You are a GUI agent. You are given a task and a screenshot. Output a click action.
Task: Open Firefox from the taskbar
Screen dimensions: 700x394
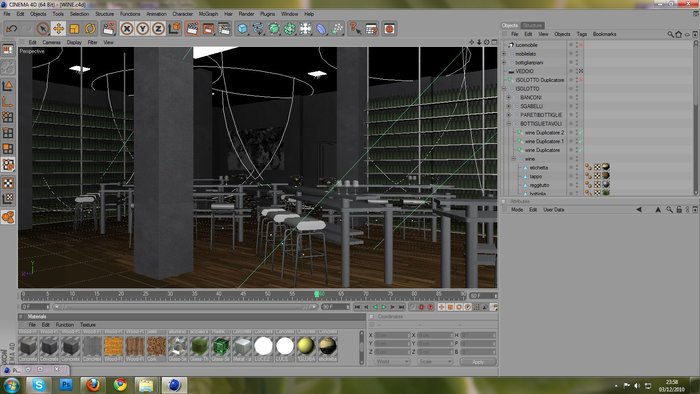[93, 385]
